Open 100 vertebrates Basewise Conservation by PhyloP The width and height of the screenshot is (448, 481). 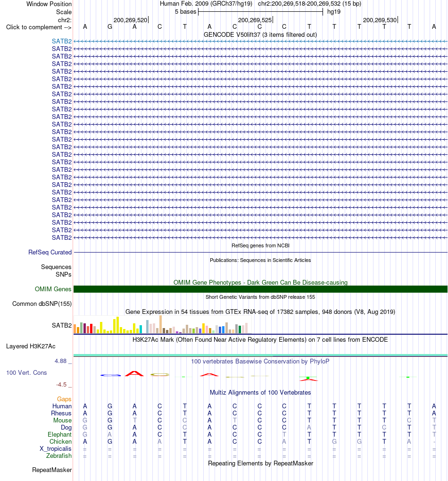[260, 362]
